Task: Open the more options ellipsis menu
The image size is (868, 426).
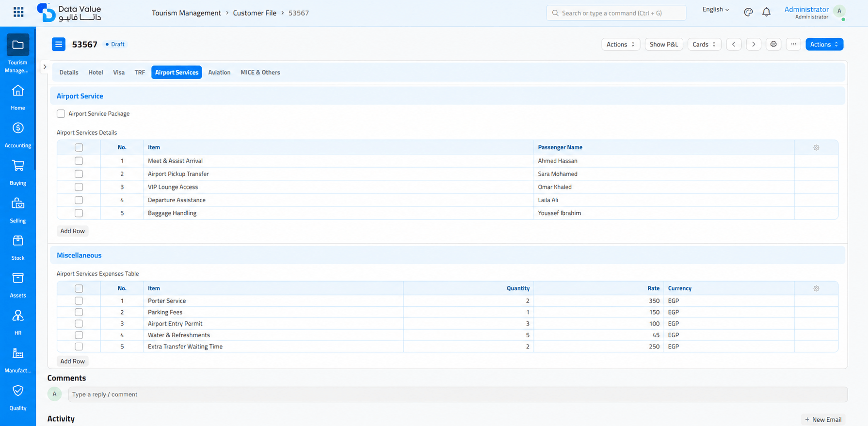Action: click(793, 44)
